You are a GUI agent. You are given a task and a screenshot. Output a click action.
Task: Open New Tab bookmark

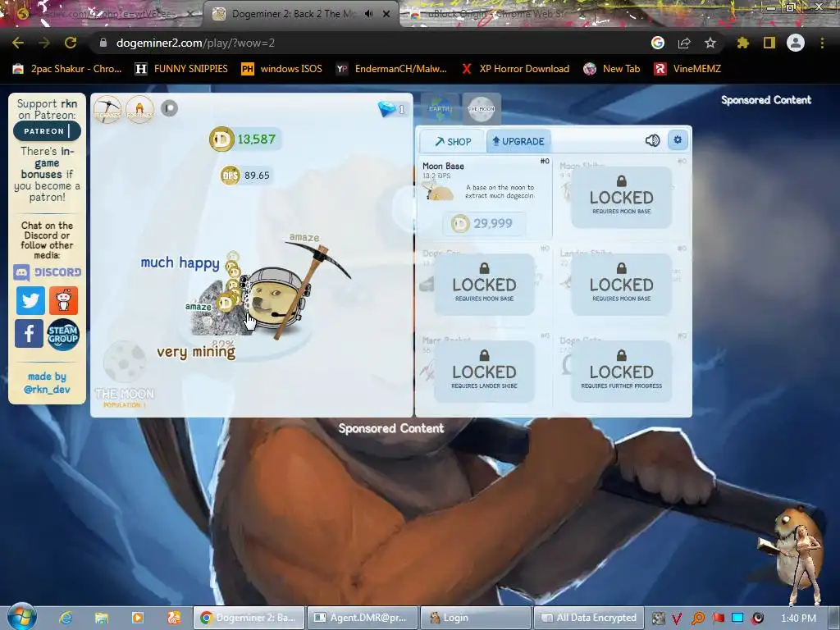[x=612, y=69]
